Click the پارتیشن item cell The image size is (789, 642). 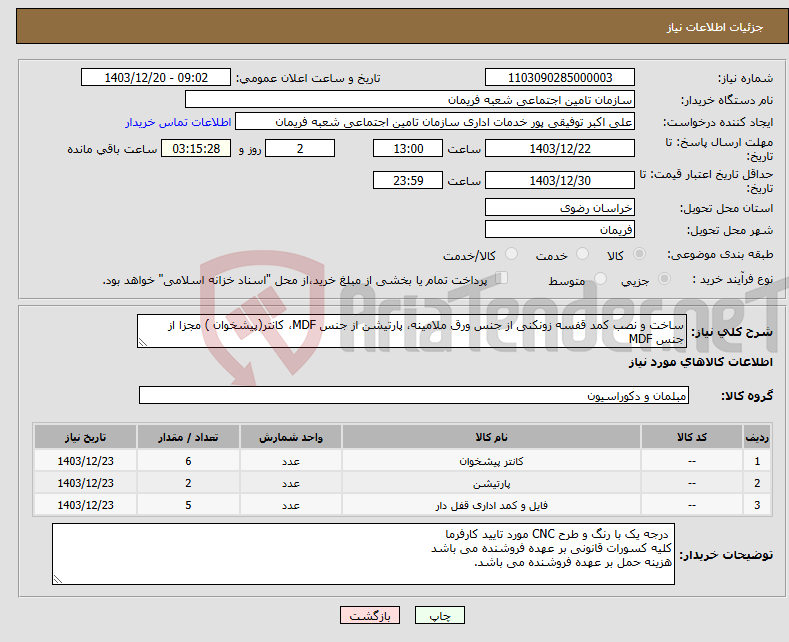click(491, 483)
